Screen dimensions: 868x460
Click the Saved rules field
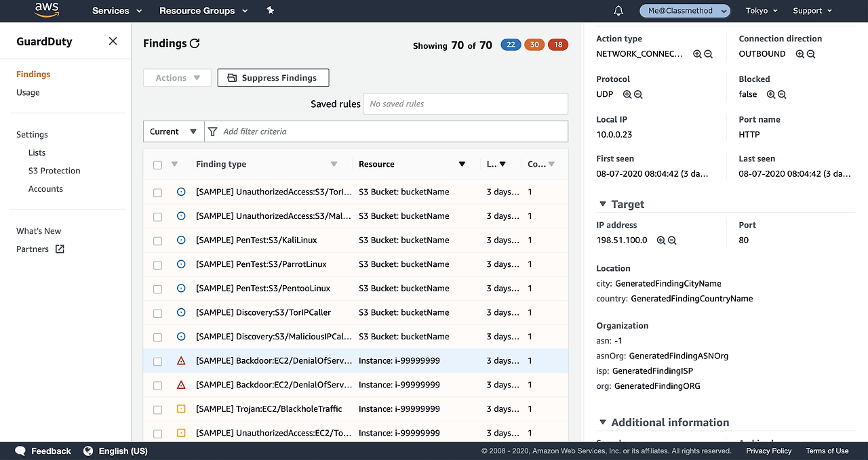coord(465,104)
